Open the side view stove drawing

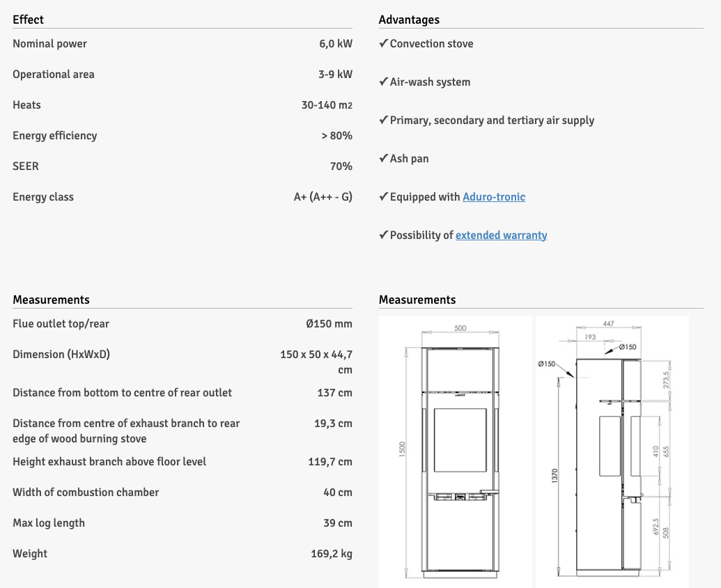point(612,451)
